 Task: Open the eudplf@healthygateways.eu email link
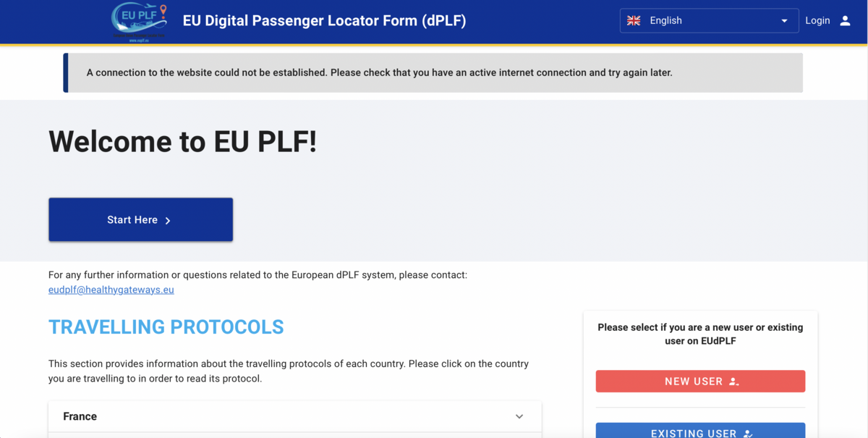[111, 290]
